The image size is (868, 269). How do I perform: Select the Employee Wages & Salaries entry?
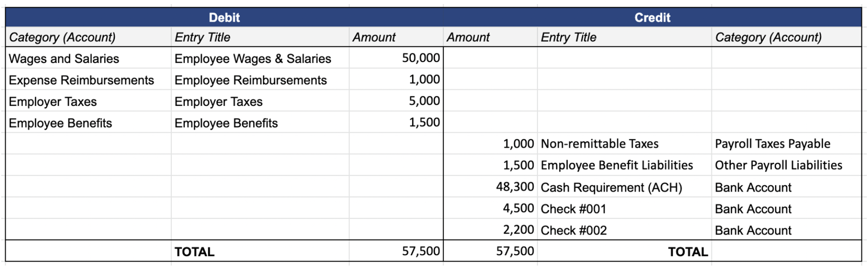tap(260, 58)
